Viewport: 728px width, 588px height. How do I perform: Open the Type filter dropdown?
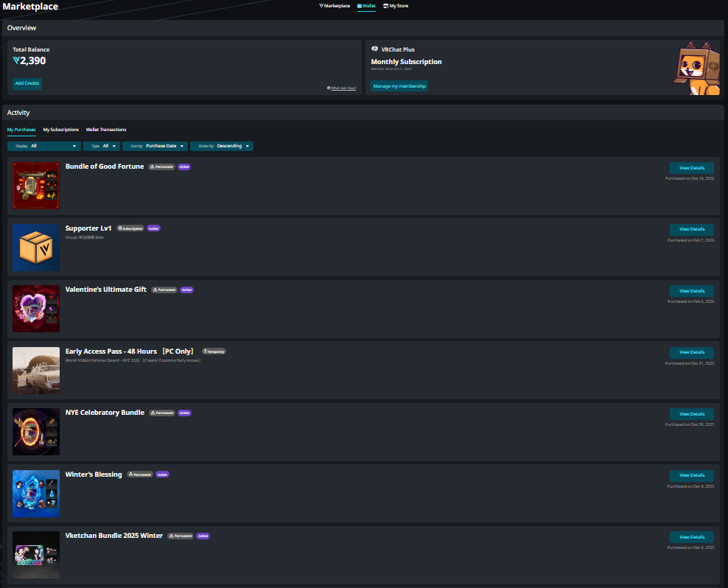coord(102,146)
